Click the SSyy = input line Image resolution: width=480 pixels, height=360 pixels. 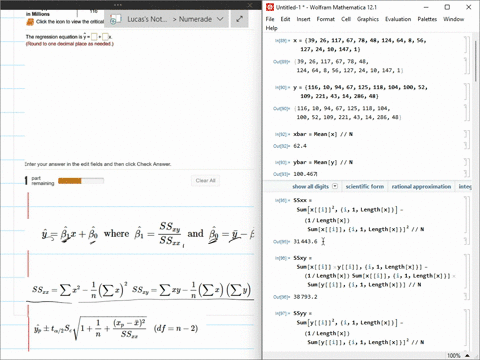302,313
